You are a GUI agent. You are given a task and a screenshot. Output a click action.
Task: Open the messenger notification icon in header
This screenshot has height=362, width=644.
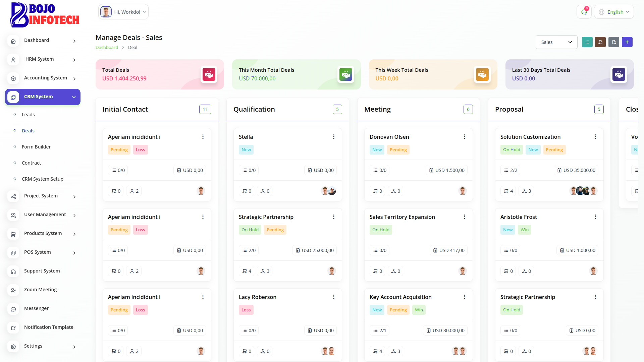pyautogui.click(x=584, y=12)
